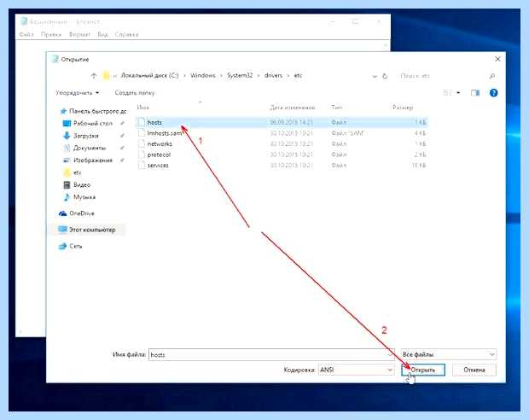Select the networks file
The height and width of the screenshot is (420, 529).
pyautogui.click(x=282, y=143)
